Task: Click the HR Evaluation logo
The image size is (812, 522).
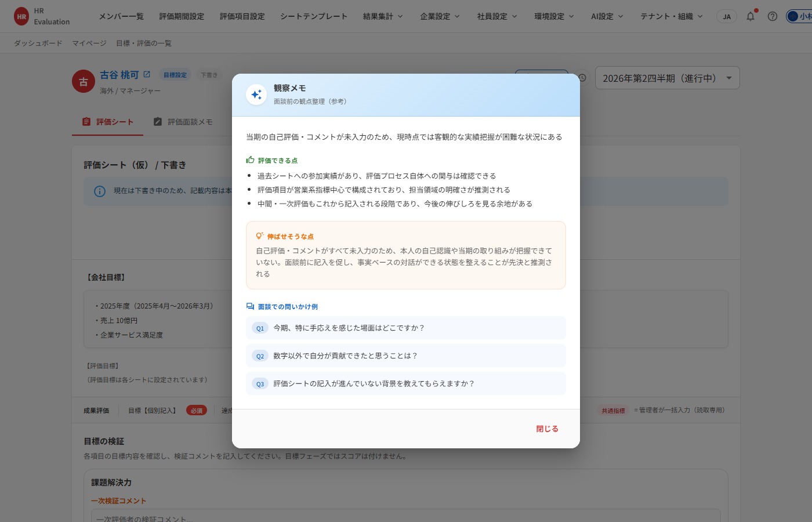Action: coord(42,16)
